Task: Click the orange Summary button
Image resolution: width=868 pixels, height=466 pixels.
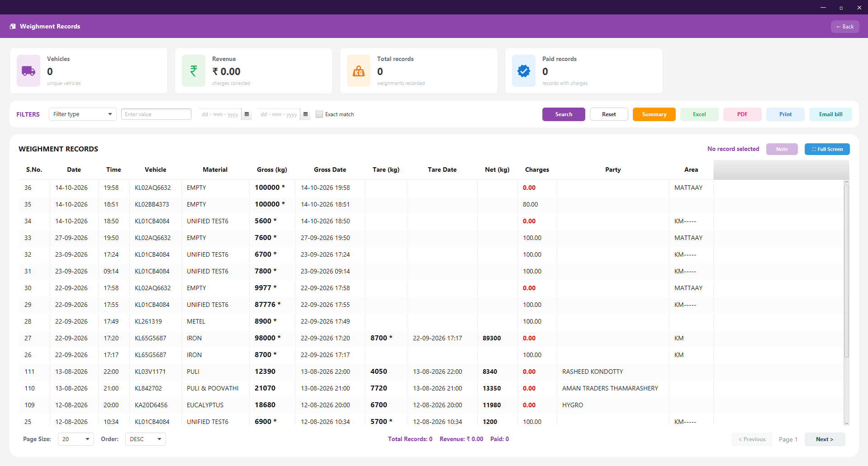Action: click(x=654, y=114)
